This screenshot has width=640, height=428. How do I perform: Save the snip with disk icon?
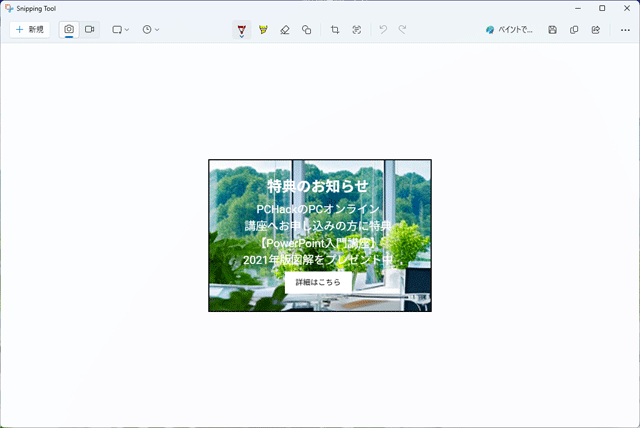click(x=552, y=30)
